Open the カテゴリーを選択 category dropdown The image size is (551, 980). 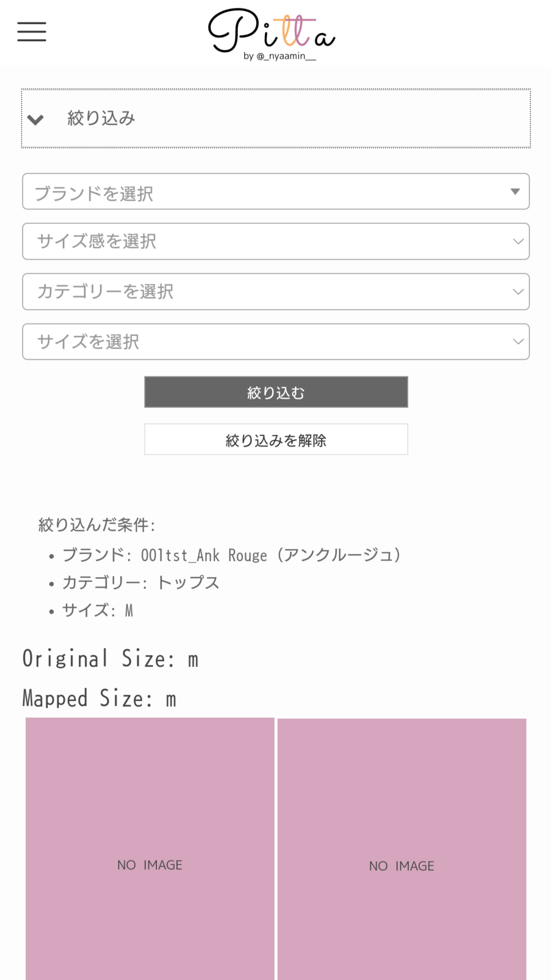[x=266, y=292]
